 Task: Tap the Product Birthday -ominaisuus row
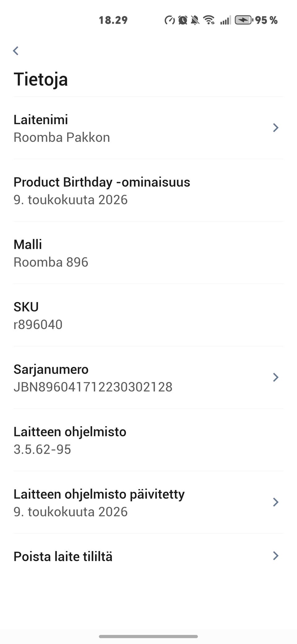pyautogui.click(x=148, y=191)
